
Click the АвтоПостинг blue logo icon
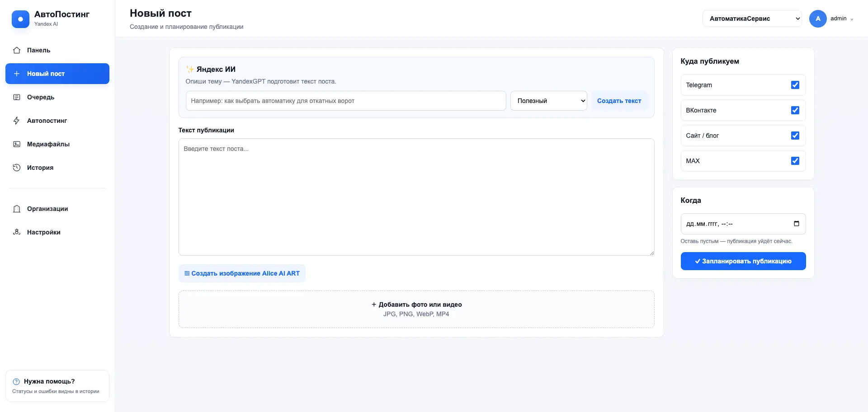click(x=20, y=19)
